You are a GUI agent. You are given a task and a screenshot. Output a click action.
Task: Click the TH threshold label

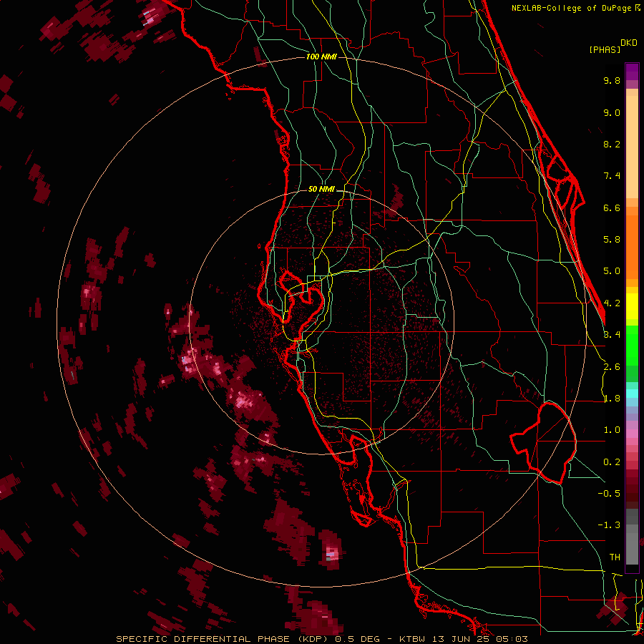coord(615,557)
